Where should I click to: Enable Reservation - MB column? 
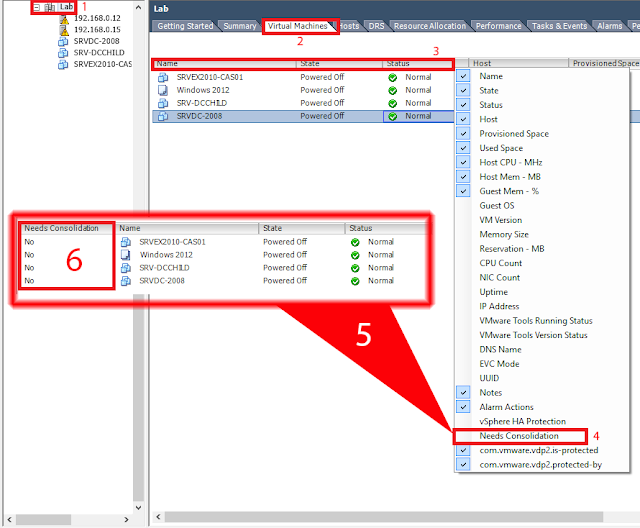point(542,248)
